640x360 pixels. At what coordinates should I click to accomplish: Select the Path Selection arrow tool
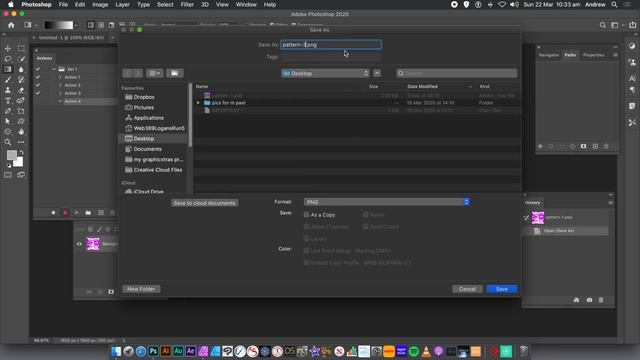point(8,121)
